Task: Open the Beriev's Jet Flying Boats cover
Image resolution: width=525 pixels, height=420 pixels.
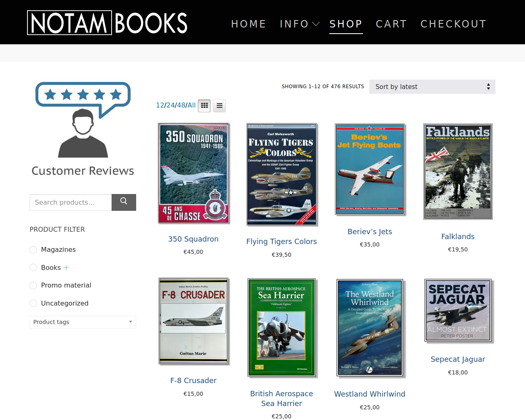Action: (x=370, y=169)
